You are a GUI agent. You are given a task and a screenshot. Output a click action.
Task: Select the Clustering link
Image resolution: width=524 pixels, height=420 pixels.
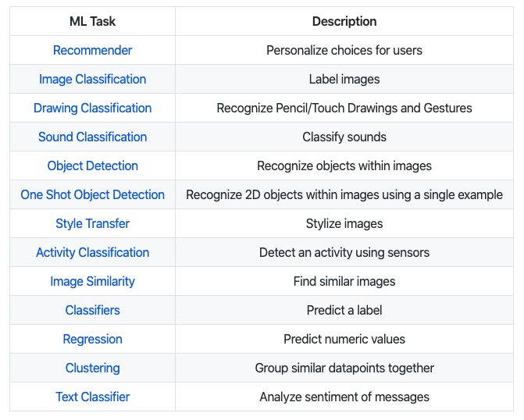click(x=93, y=368)
